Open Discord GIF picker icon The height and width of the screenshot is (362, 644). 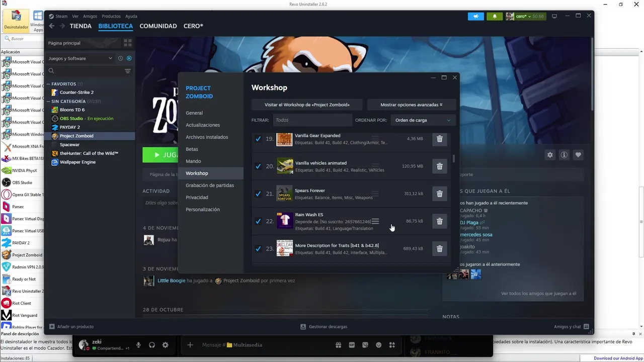coord(352,345)
